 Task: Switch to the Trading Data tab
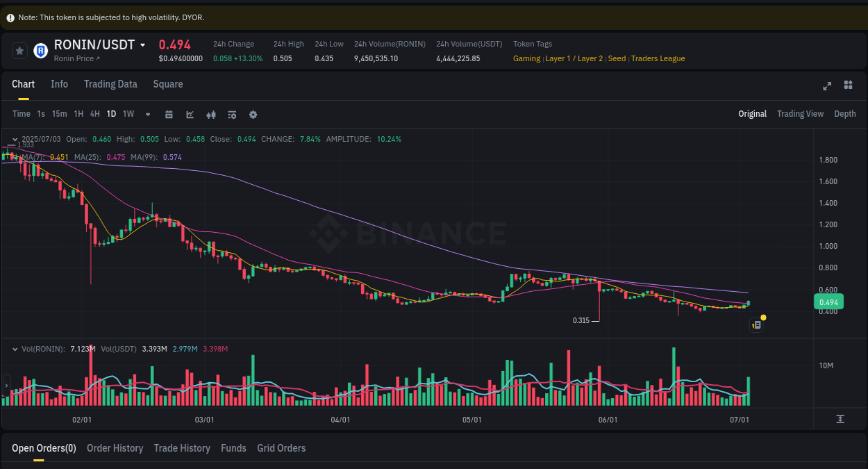coord(110,84)
